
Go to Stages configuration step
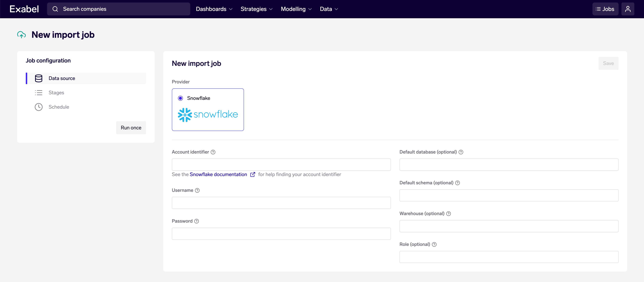[x=86, y=93]
